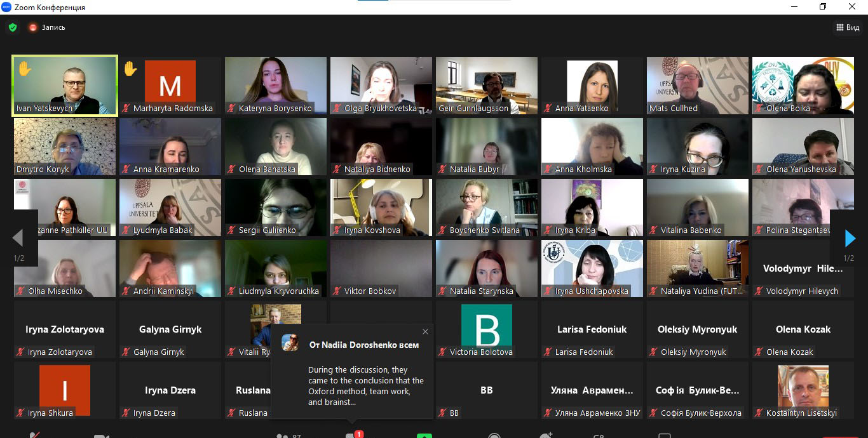Open the Вид view layout menu
This screenshot has width=868, height=438.
[x=848, y=27]
